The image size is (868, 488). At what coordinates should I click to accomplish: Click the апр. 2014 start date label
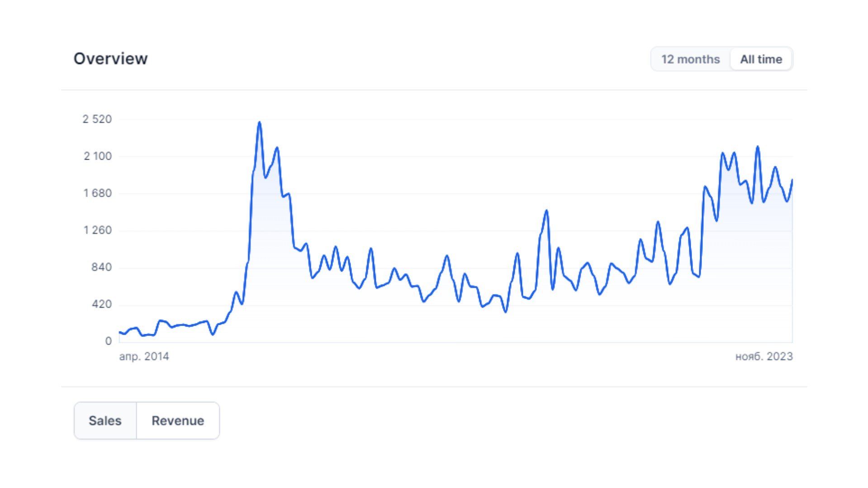click(x=144, y=356)
